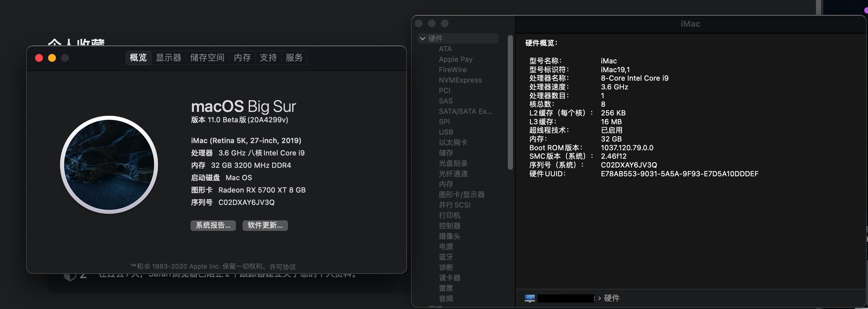Click the model identifier iMac19,1
The width and height of the screenshot is (868, 309).
(615, 70)
